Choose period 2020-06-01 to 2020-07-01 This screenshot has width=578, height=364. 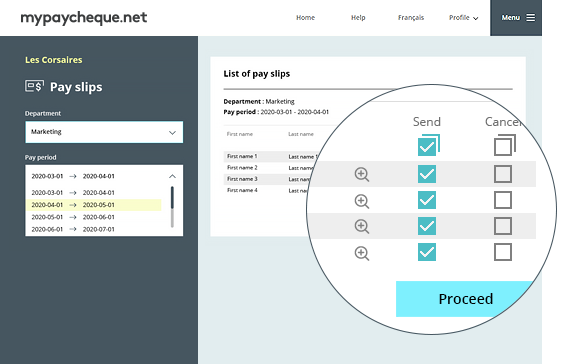(x=73, y=229)
